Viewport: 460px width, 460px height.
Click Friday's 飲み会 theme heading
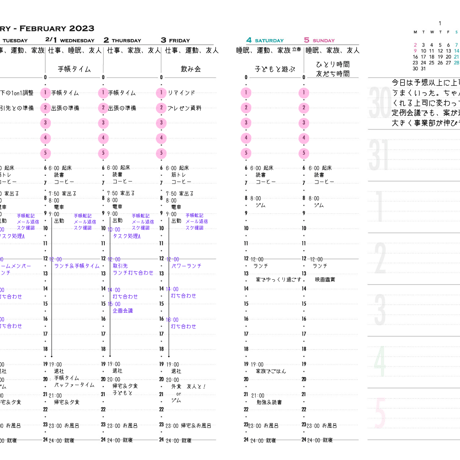pos(191,69)
